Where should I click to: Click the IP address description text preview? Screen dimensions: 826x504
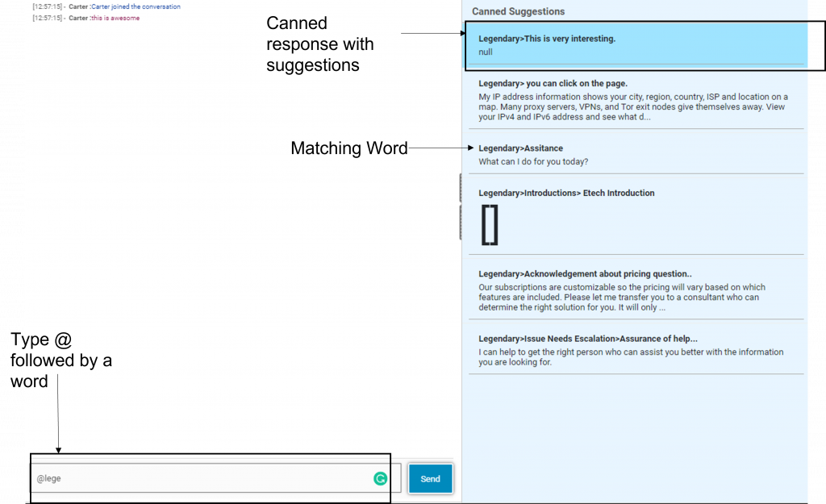(x=632, y=107)
